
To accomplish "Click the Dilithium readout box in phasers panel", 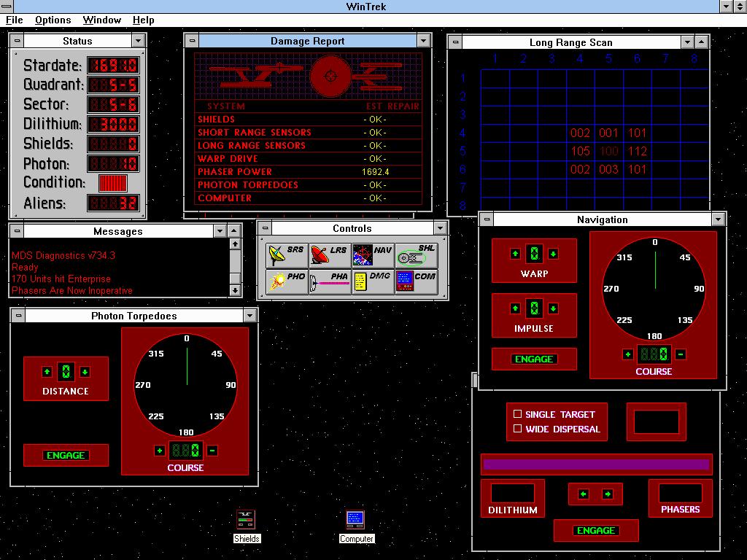I will click(513, 494).
